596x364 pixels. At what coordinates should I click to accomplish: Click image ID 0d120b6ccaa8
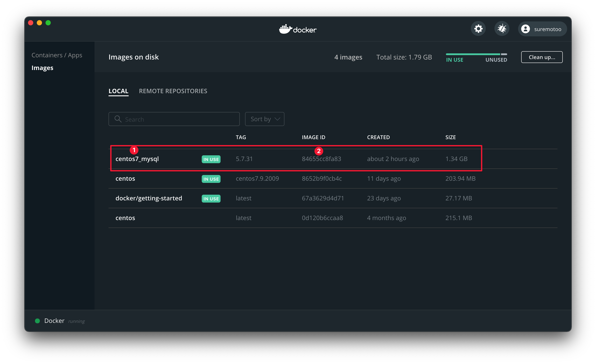coord(322,218)
